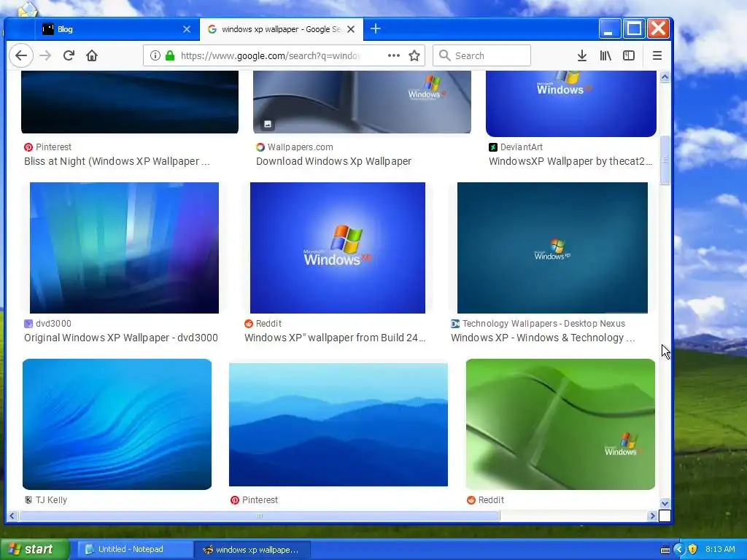Screen dimensions: 747x560
Task: Show site information via the info icon
Action: pyautogui.click(x=155, y=55)
